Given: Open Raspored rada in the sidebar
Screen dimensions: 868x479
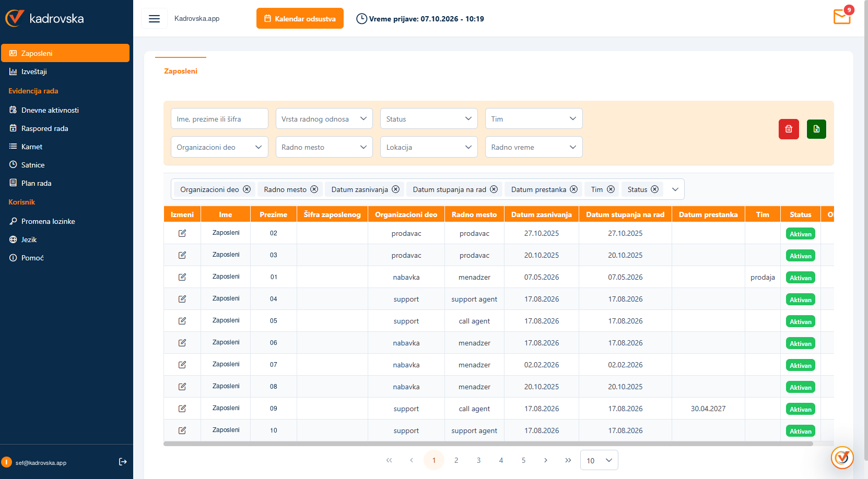Looking at the screenshot, I should pyautogui.click(x=65, y=128).
